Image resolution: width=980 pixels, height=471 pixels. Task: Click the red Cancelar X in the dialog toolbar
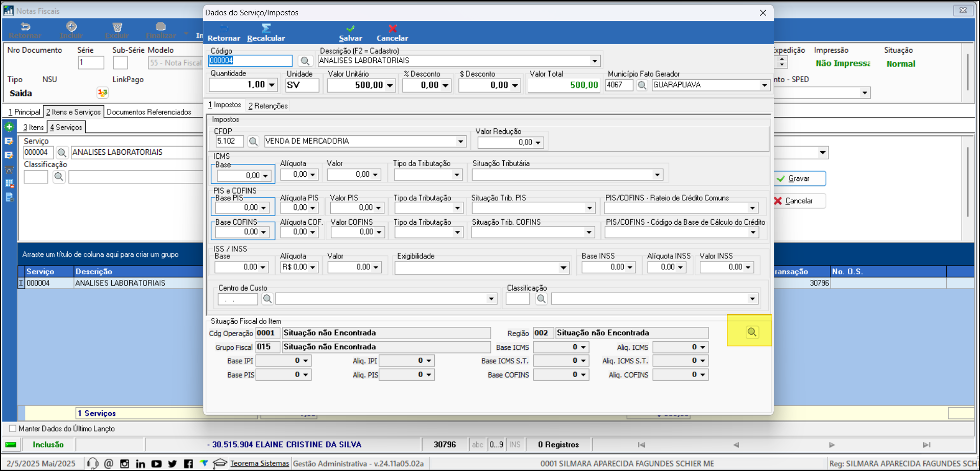coord(393,29)
